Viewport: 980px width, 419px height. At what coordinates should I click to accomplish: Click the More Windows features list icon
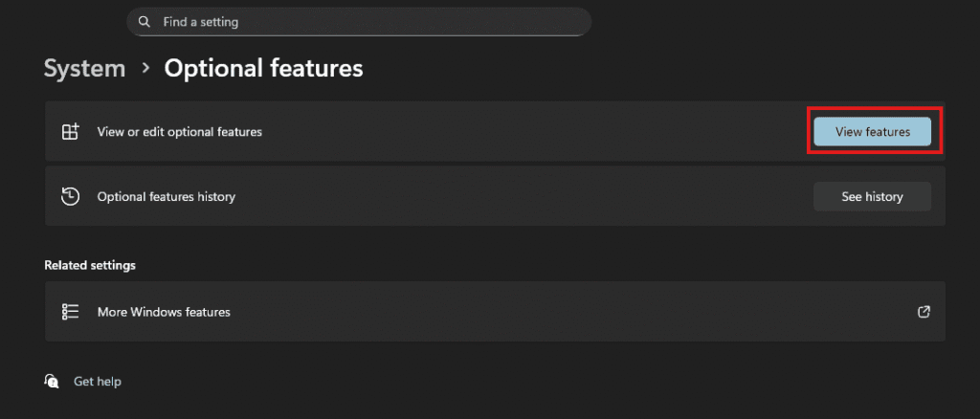pyautogui.click(x=70, y=312)
